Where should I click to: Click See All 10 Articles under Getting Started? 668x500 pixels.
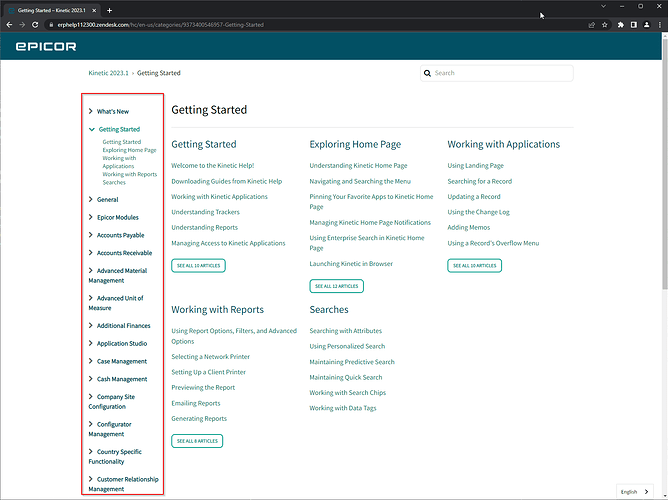199,266
